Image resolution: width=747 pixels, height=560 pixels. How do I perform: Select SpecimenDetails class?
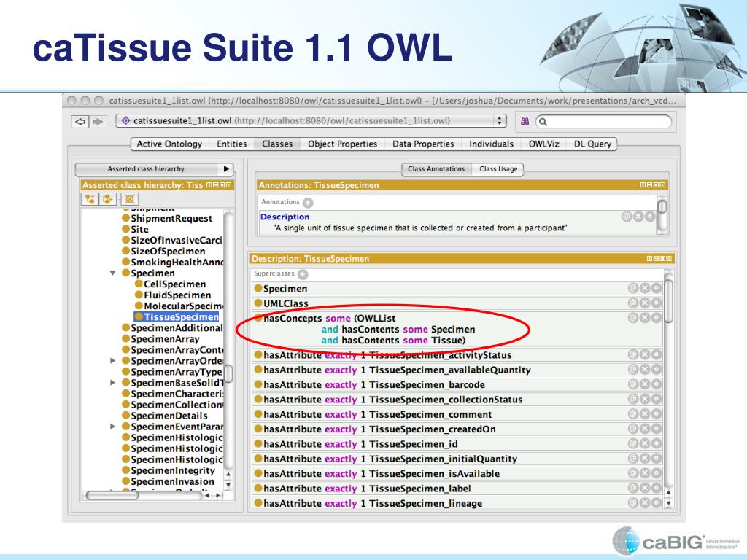[x=169, y=415]
